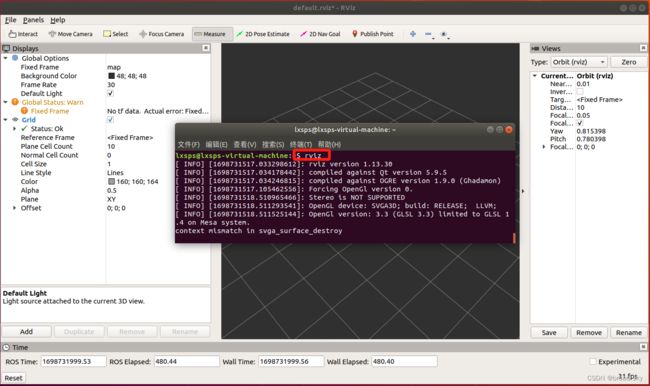Image resolution: width=650 pixels, height=386 pixels.
Task: Click the Rename view button
Action: point(628,333)
